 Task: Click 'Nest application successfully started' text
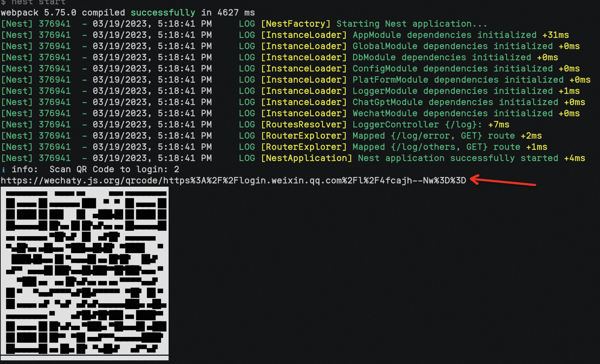458,158
